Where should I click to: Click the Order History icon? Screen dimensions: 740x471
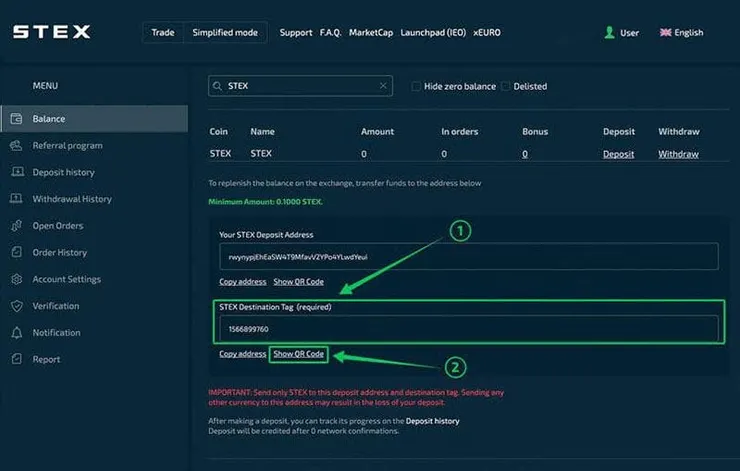tap(17, 252)
